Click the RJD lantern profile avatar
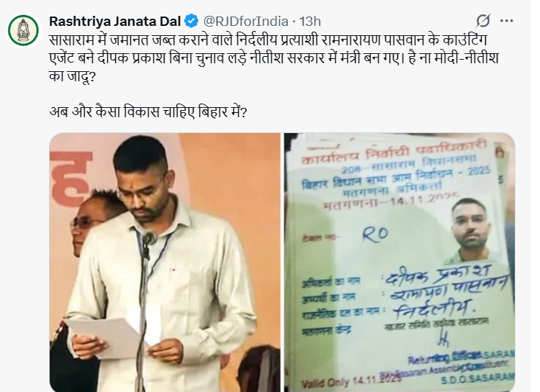Image resolution: width=540 pixels, height=392 pixels. coord(23,30)
